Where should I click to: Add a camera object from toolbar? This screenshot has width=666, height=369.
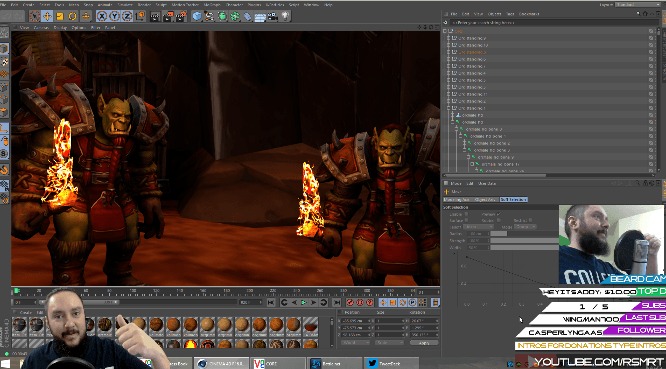pyautogui.click(x=273, y=17)
